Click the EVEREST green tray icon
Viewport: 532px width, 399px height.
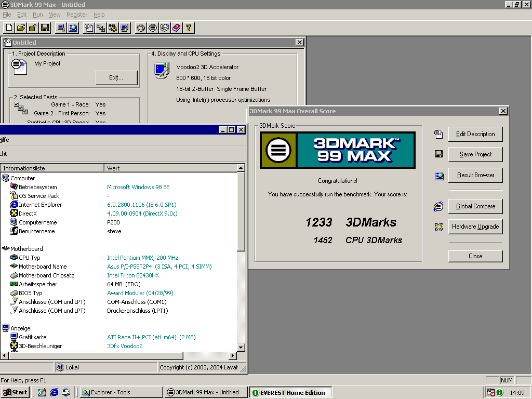point(500,393)
